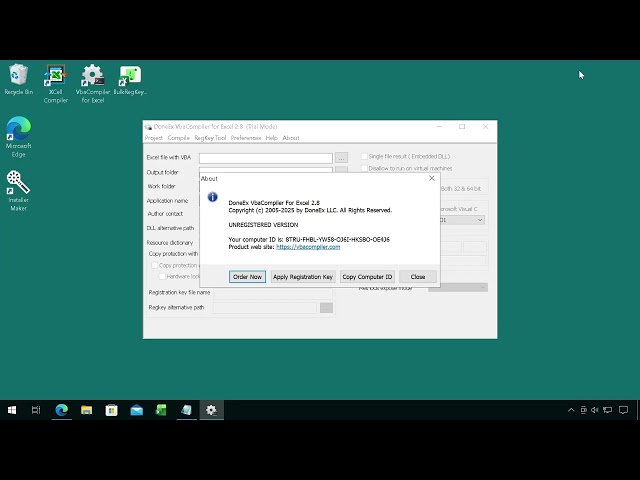
Task: Expand the Microsoft Visual C dropdown
Action: (480, 220)
